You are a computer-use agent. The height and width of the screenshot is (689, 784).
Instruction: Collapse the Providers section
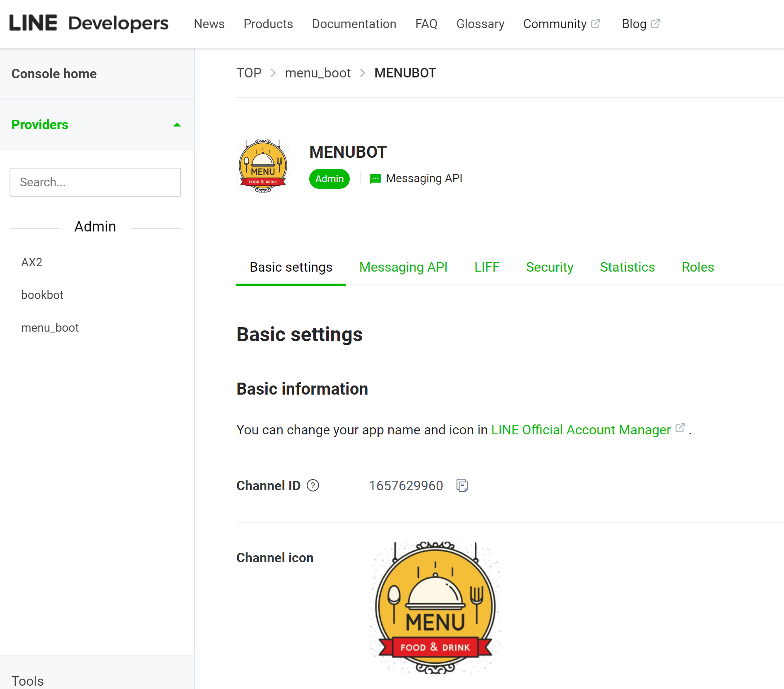point(178,125)
